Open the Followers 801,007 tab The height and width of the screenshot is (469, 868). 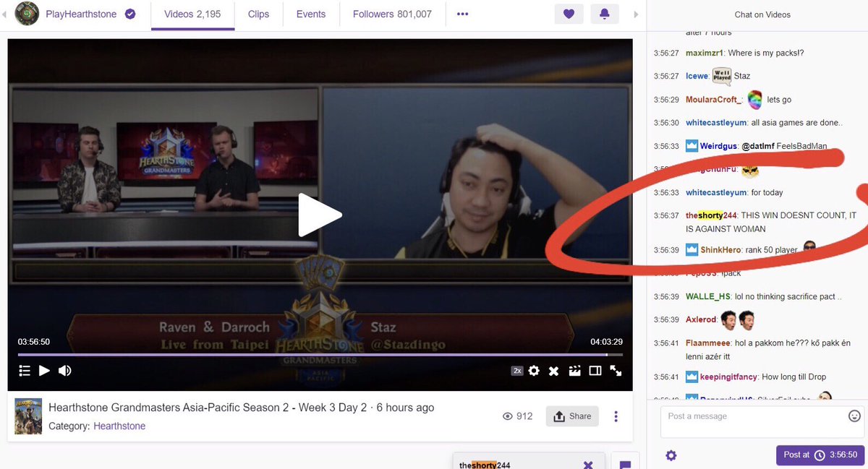pyautogui.click(x=392, y=14)
